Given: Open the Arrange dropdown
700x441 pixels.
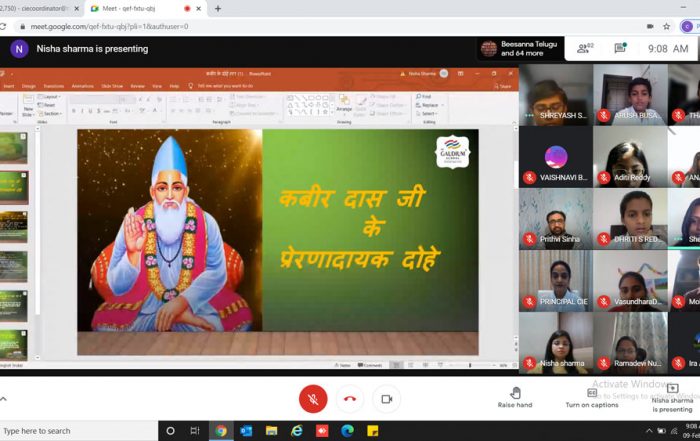Looking at the screenshot, I should point(344,104).
